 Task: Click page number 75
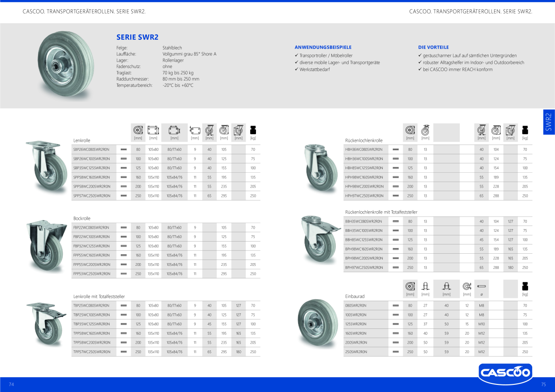point(543,385)
